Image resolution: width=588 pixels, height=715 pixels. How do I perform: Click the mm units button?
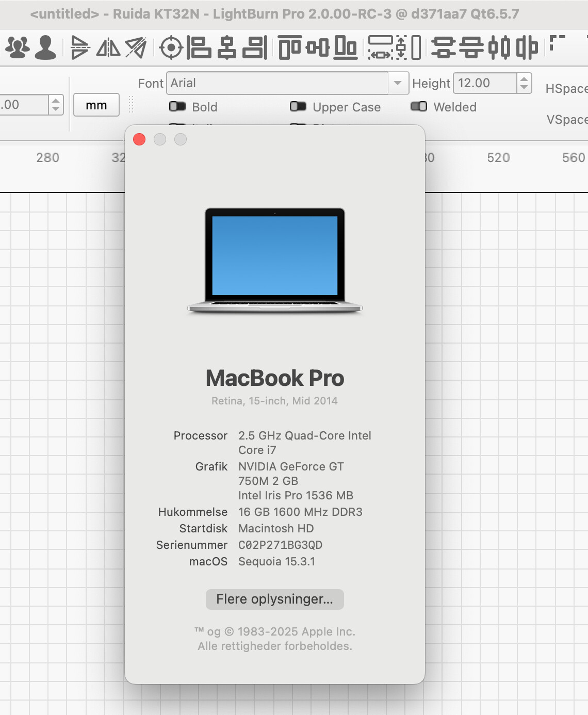pyautogui.click(x=96, y=105)
